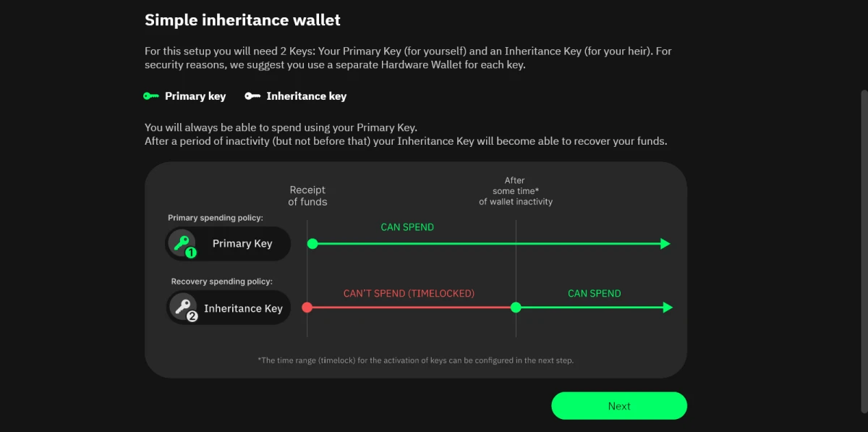Screen dimensions: 868x432
Task: Select the Inheritance Key pill in diagram
Action: click(x=229, y=308)
